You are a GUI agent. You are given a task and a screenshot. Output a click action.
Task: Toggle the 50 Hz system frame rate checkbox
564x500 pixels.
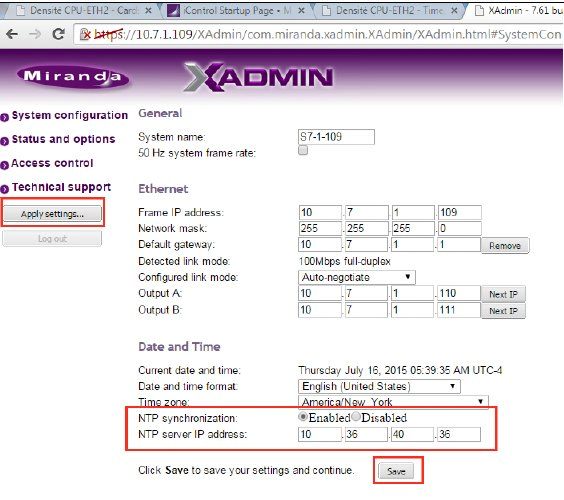pos(303,150)
